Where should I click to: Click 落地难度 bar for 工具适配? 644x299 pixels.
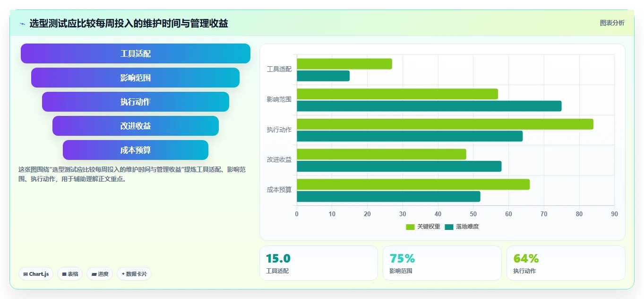click(323, 76)
